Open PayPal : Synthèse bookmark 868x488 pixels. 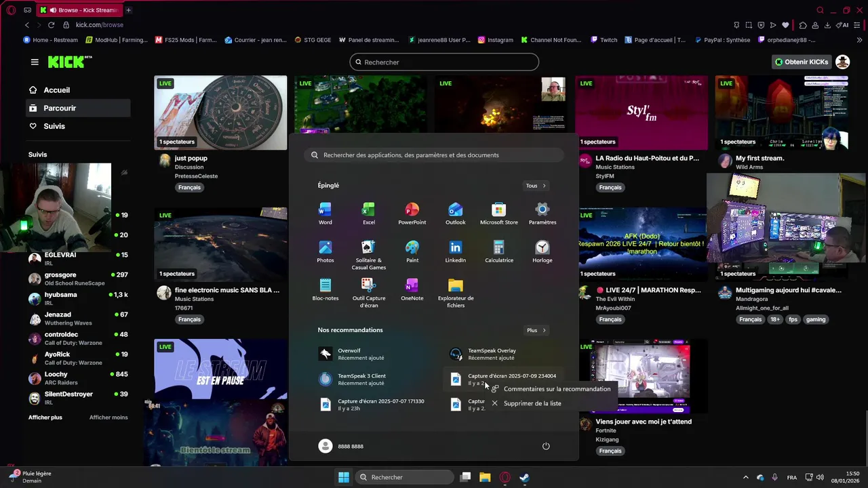coord(722,40)
